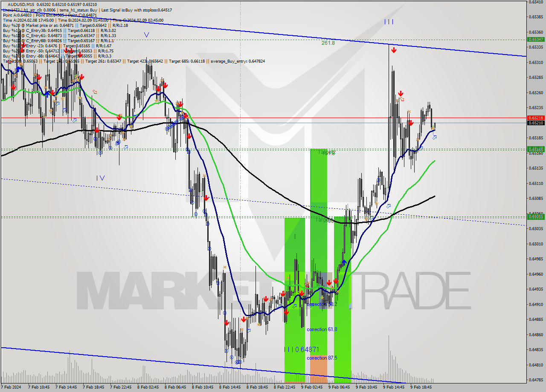The width and height of the screenshot is (546, 392).
Task: Click the 0.65135 price axis label
Action: (536, 168)
